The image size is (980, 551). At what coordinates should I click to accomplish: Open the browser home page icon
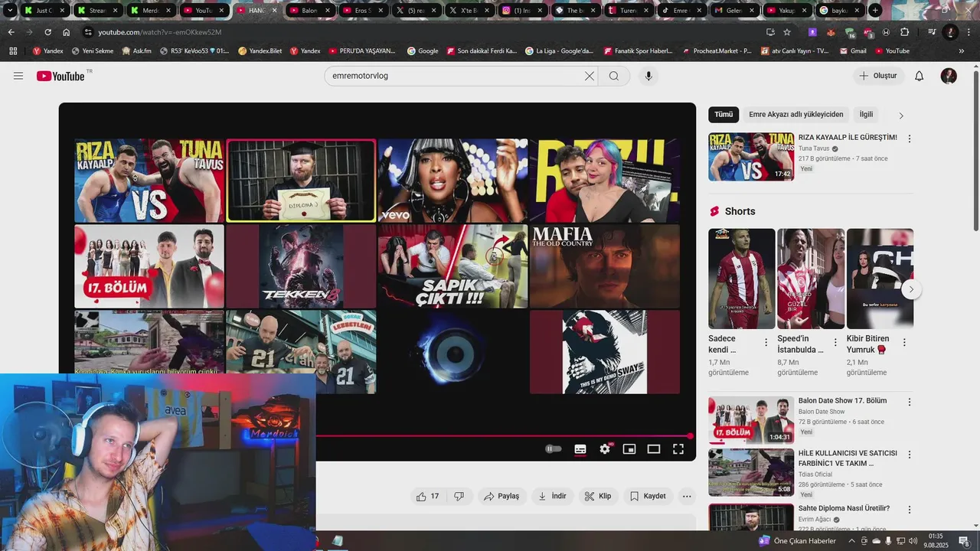point(67,32)
